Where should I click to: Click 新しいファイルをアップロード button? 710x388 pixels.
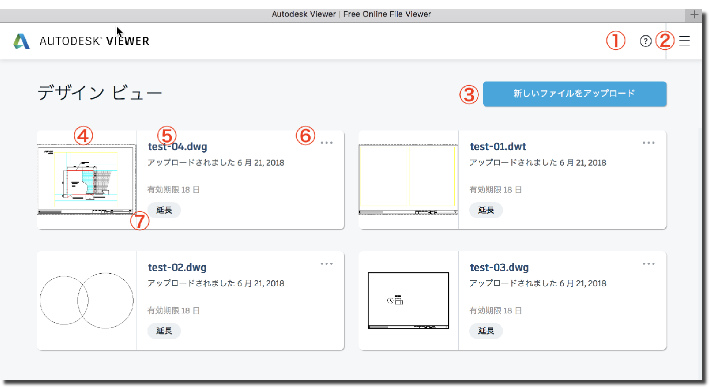tap(575, 94)
